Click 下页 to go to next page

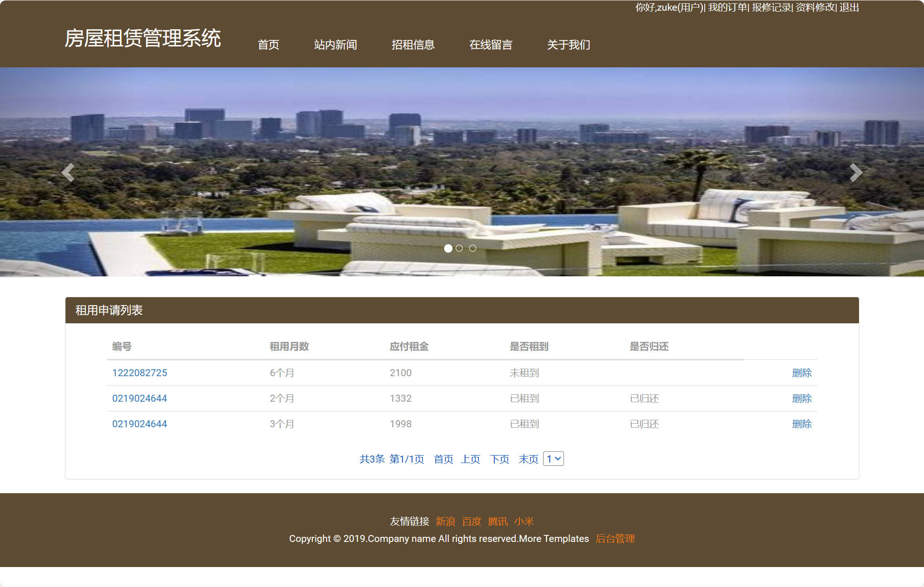[499, 459]
